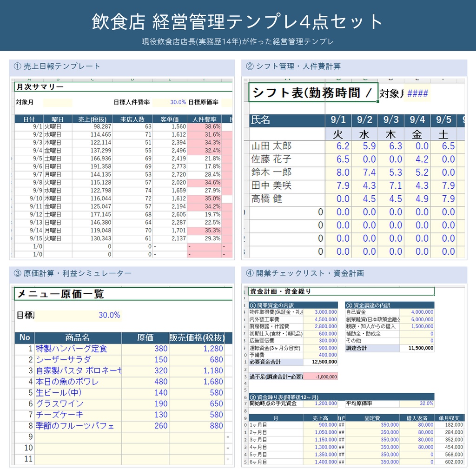Select the 本日の魚のポワレ menu item

coord(78,382)
